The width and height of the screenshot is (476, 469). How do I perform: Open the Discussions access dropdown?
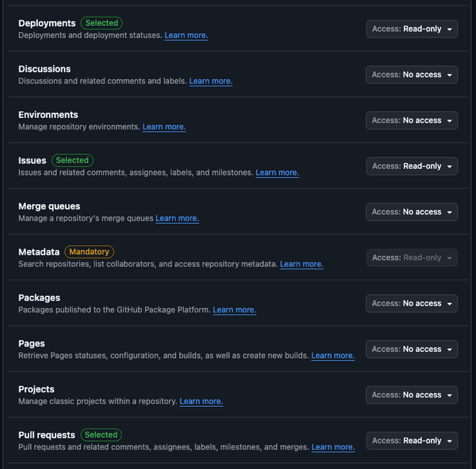[x=412, y=75]
